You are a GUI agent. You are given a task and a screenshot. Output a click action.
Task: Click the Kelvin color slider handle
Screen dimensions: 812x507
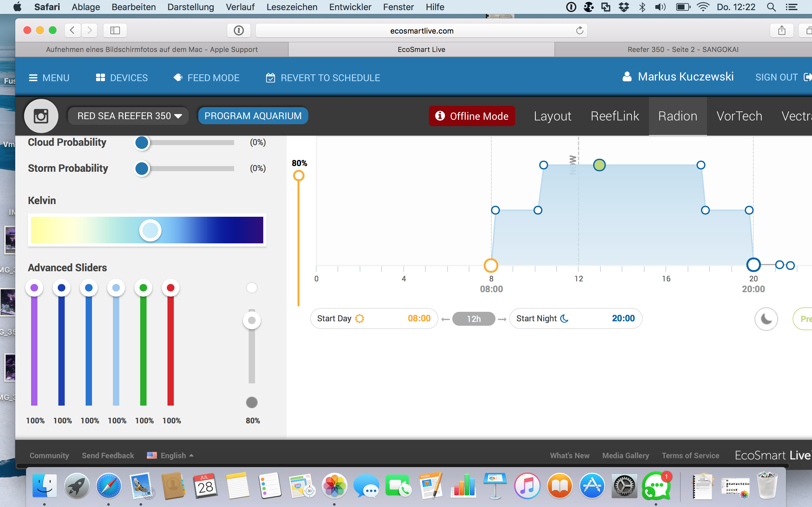click(x=150, y=230)
